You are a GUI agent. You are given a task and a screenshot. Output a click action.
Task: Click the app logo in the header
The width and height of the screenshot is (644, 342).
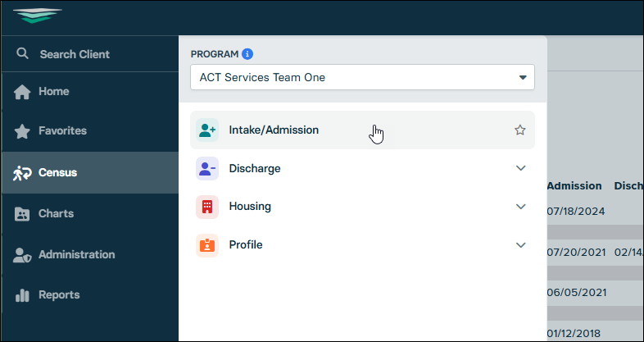pyautogui.click(x=38, y=16)
